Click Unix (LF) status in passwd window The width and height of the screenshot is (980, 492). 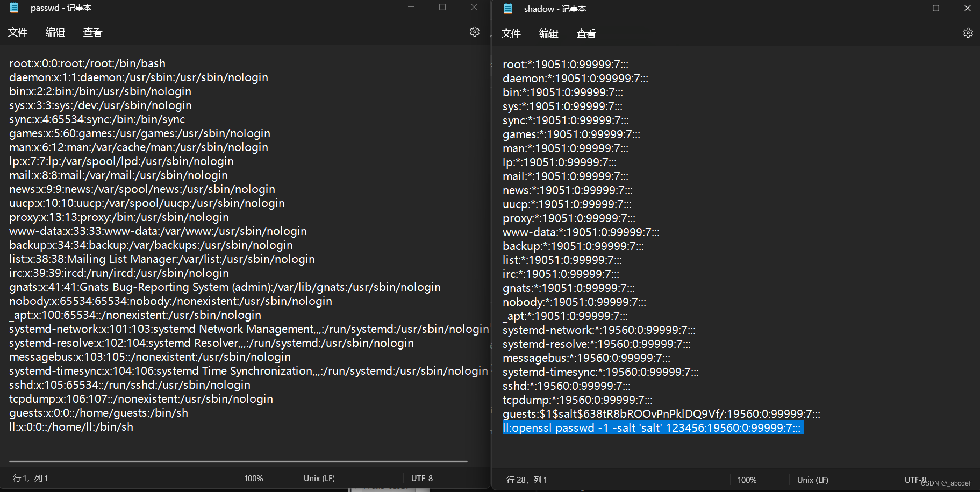[319, 478]
